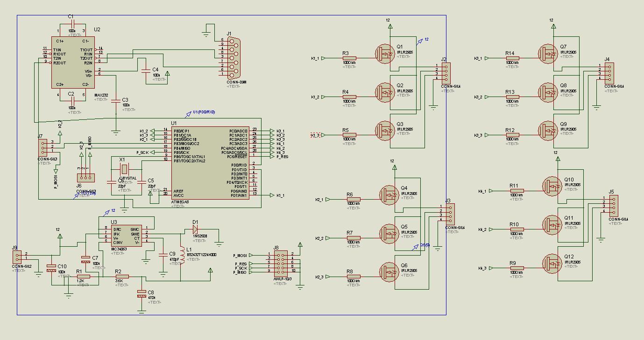Select the diode D1 symbol
Viewport: 644px width, 340px height.
[x=195, y=229]
